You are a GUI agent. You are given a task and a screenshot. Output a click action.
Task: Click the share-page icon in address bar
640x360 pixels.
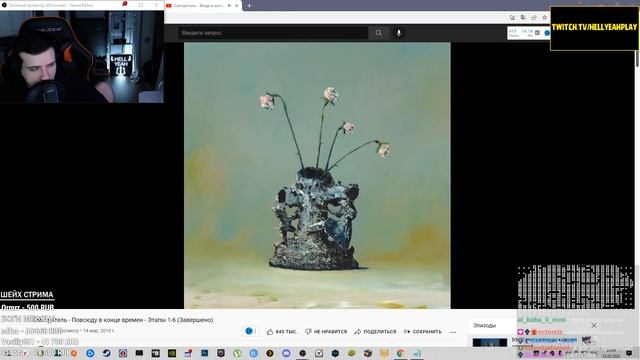(534, 18)
